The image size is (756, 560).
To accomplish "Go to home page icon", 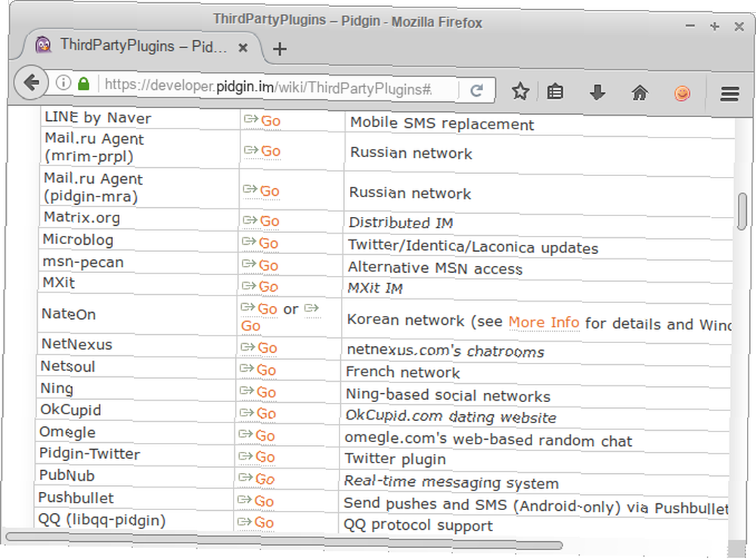I will 640,92.
